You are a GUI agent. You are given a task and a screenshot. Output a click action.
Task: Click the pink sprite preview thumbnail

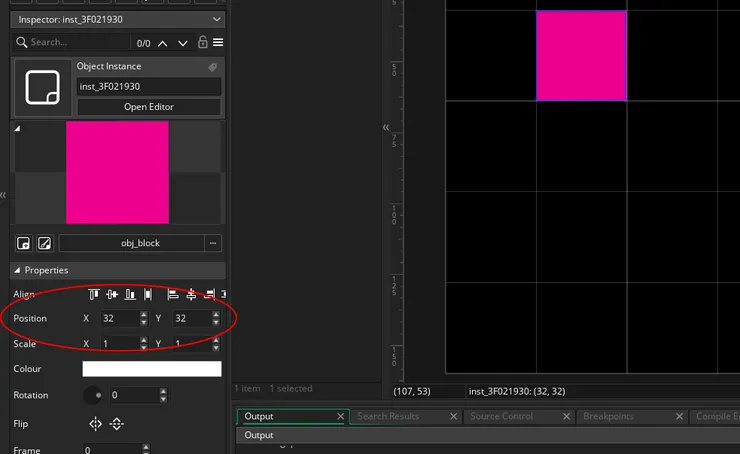click(118, 172)
